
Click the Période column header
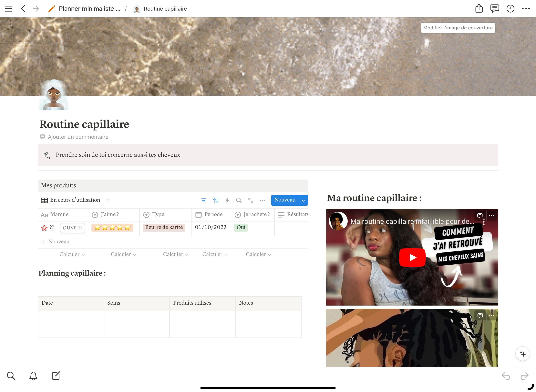211,214
